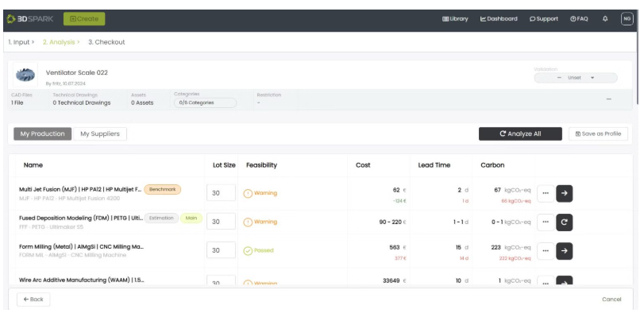Open the Library page

pos(455,19)
